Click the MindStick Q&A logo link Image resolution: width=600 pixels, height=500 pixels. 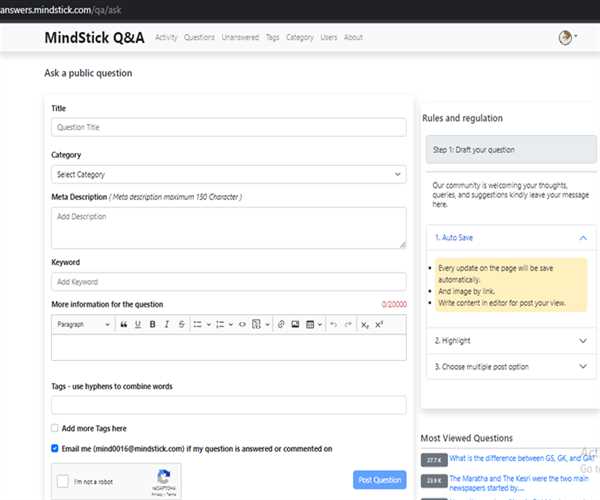coord(95,37)
